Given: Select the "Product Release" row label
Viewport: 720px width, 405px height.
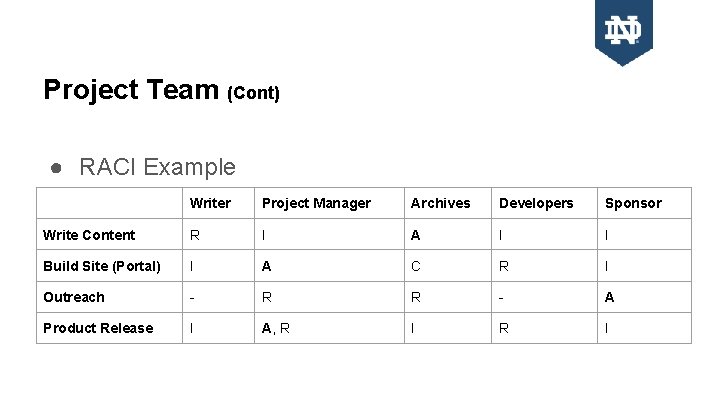Looking at the screenshot, I should 98,328.
